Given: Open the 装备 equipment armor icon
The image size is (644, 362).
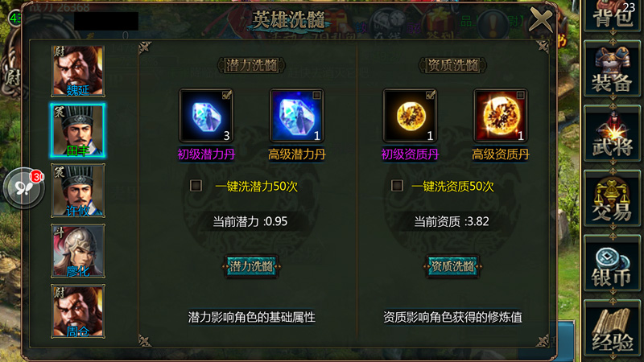Looking at the screenshot, I should point(612,70).
